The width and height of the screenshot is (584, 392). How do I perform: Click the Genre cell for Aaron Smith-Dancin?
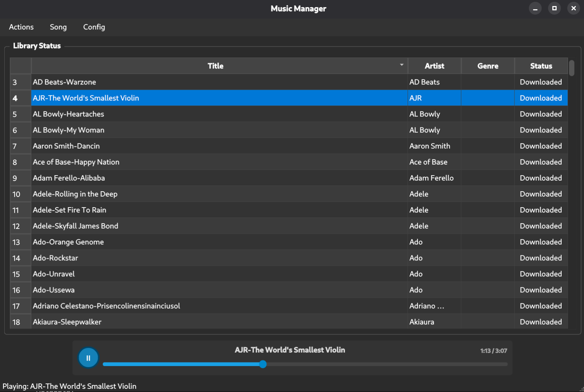click(x=487, y=146)
